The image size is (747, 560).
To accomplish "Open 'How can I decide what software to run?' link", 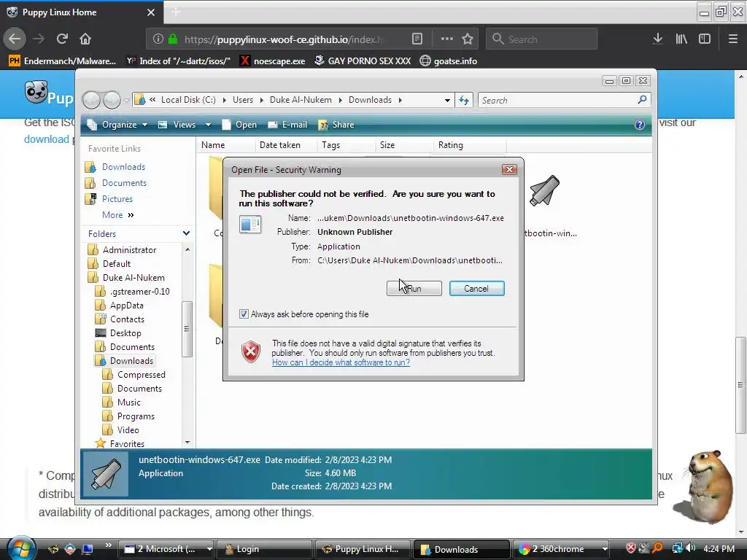I will coord(341,362).
